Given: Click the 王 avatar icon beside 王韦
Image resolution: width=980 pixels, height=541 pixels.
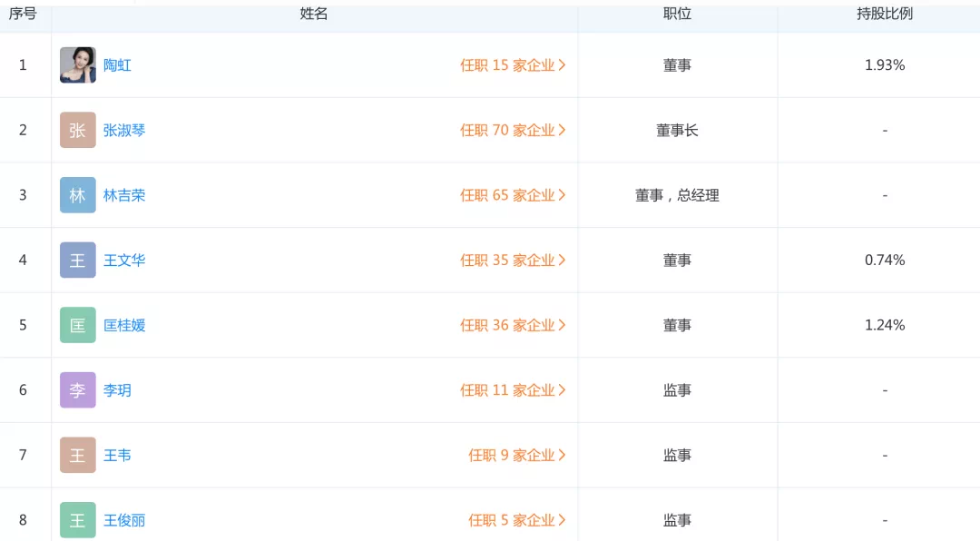Looking at the screenshot, I should coord(77,456).
